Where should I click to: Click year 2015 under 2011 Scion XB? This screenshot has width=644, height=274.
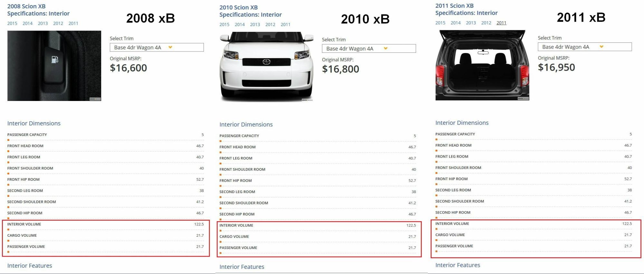coord(440,23)
